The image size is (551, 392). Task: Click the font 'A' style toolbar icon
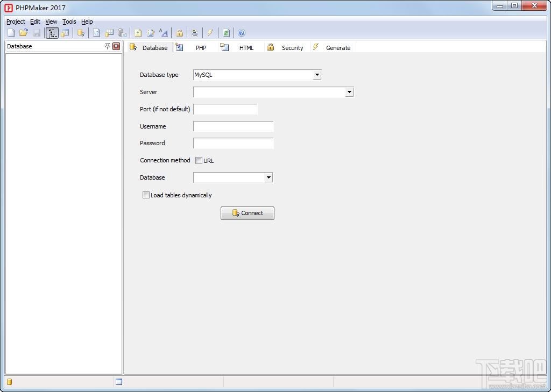pos(164,33)
